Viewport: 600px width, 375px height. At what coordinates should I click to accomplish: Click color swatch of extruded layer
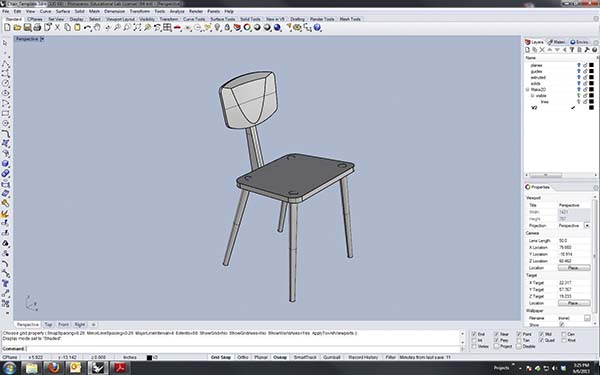[591, 77]
